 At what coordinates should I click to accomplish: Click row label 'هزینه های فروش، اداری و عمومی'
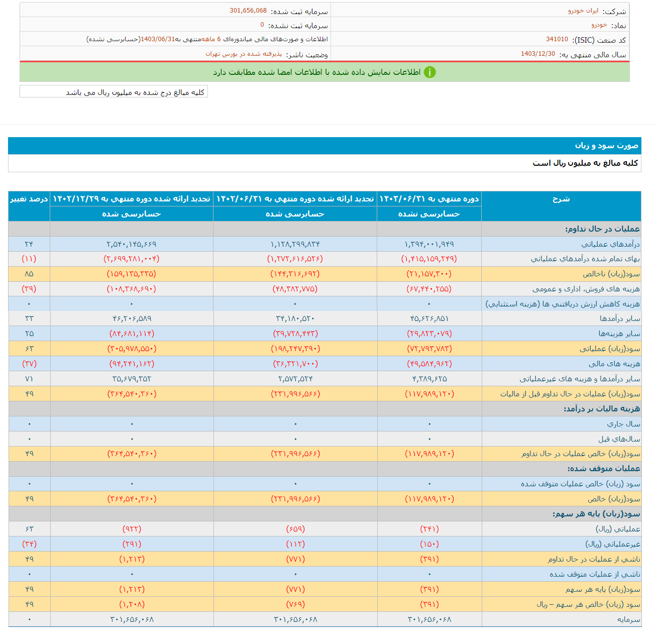point(586,289)
